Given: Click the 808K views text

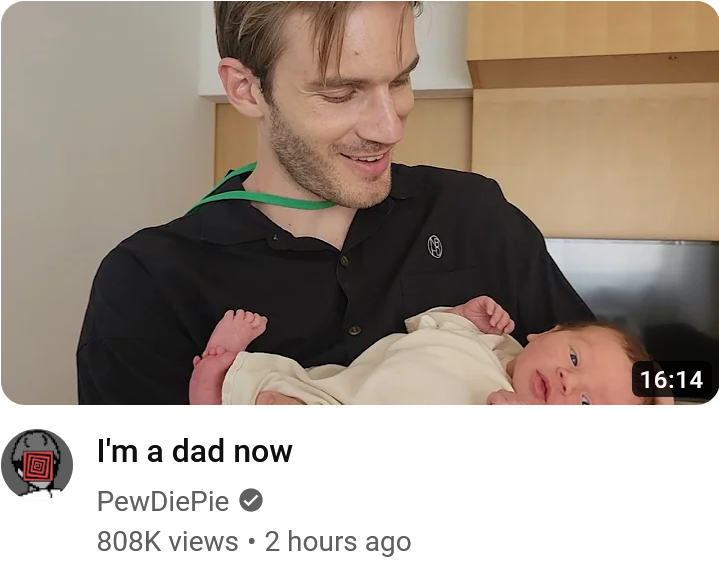Looking at the screenshot, I should coord(167,541).
